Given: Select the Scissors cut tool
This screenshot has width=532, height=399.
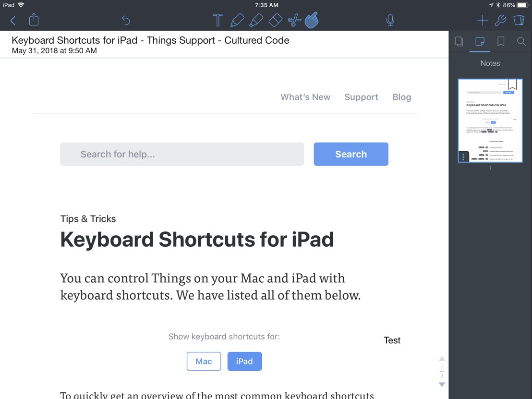Looking at the screenshot, I should [x=294, y=20].
